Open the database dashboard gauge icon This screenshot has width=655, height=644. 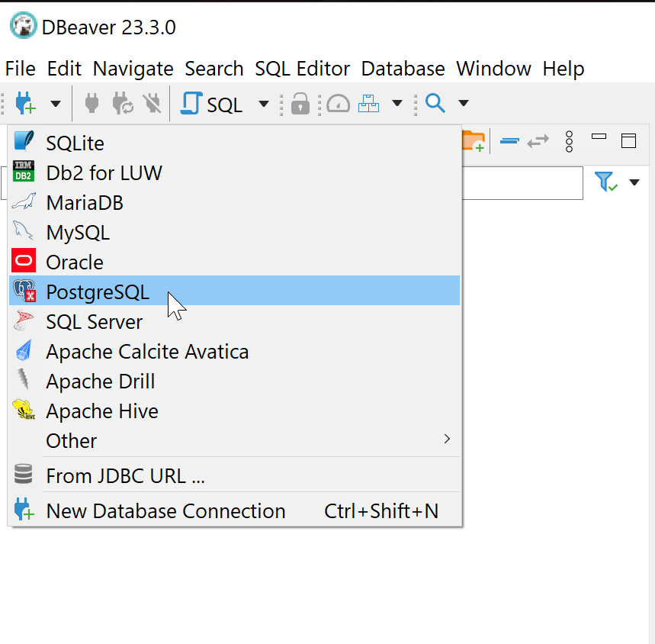(x=337, y=103)
